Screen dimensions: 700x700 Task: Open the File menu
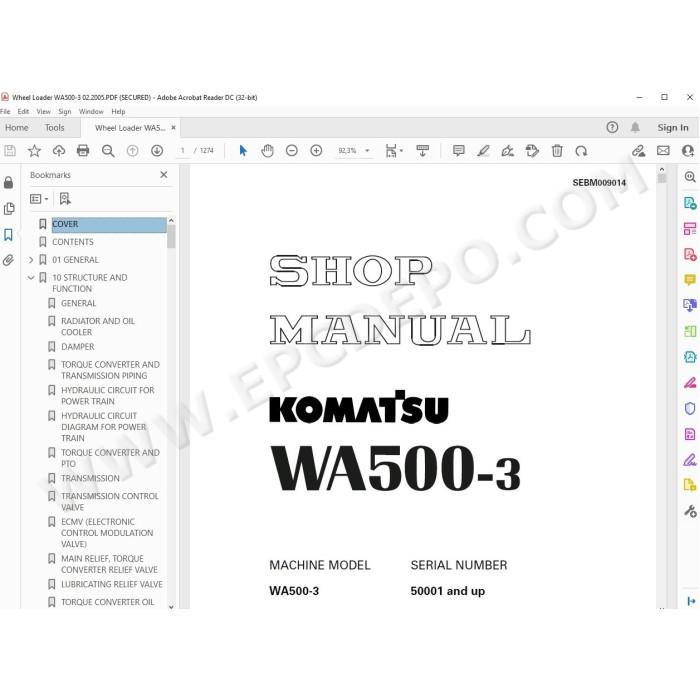pos(5,112)
